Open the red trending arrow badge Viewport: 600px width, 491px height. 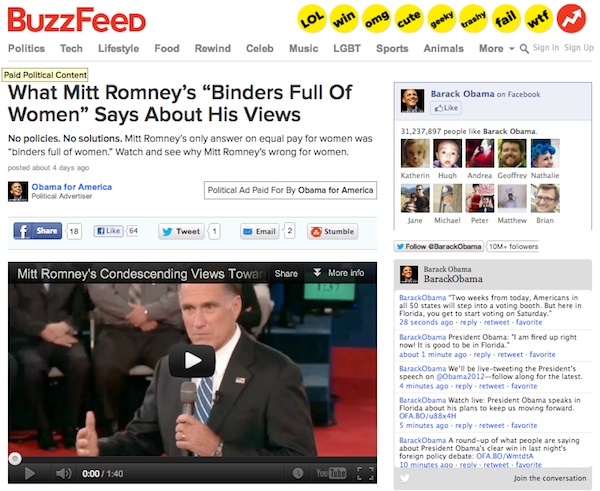point(571,18)
